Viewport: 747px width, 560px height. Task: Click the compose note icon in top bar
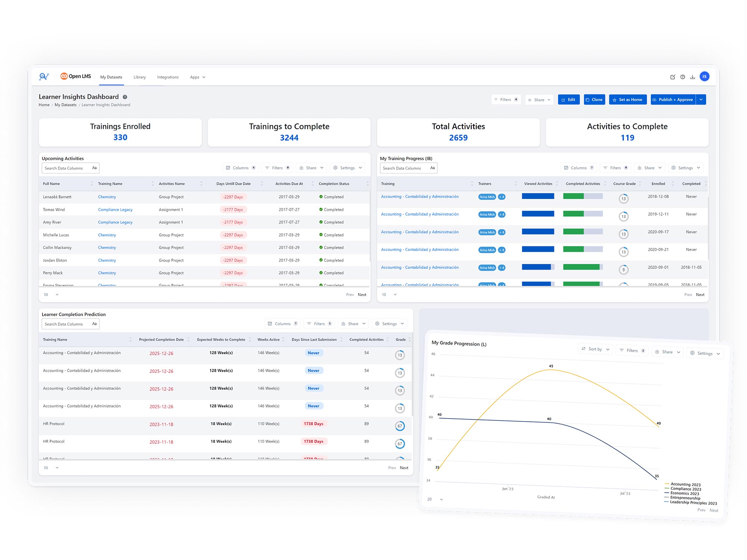(673, 77)
